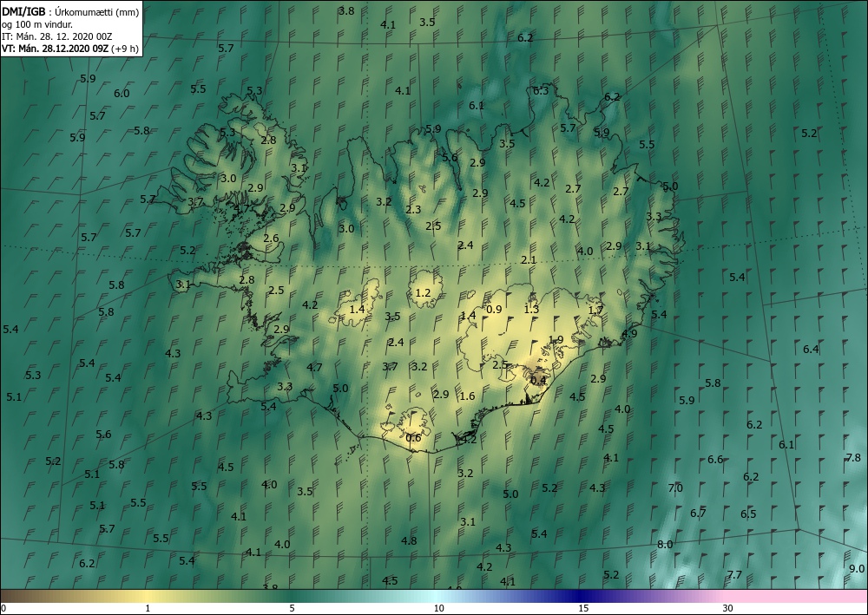Click the 6.3 value off the north coast
Image resolution: width=868 pixels, height=615 pixels.
pyautogui.click(x=541, y=90)
